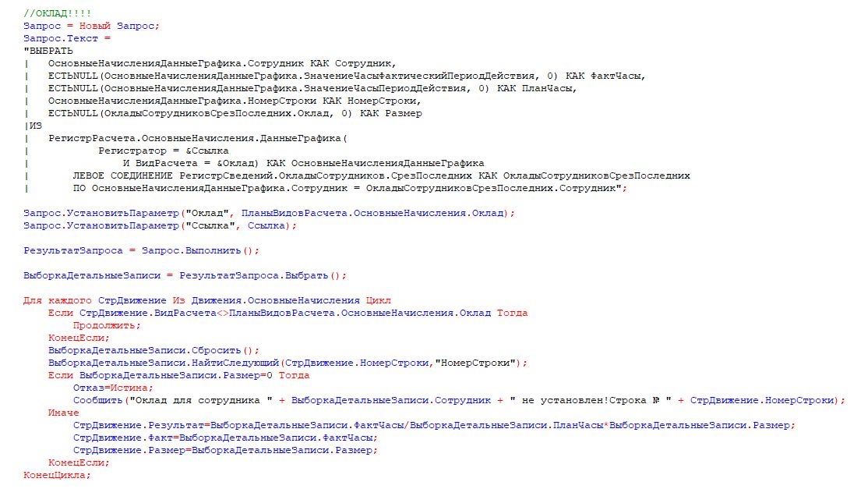Click the &Ссылка parameter in query
Screen dimensions: 868x489
tap(207, 151)
